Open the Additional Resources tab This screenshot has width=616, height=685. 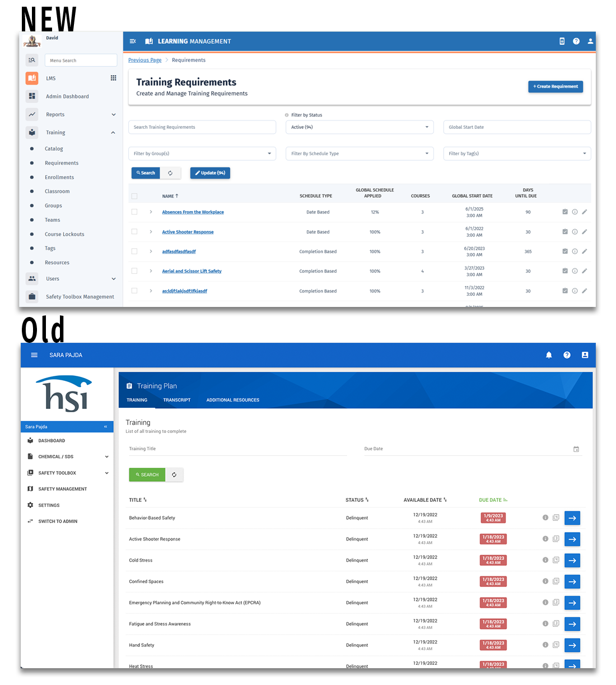click(232, 400)
